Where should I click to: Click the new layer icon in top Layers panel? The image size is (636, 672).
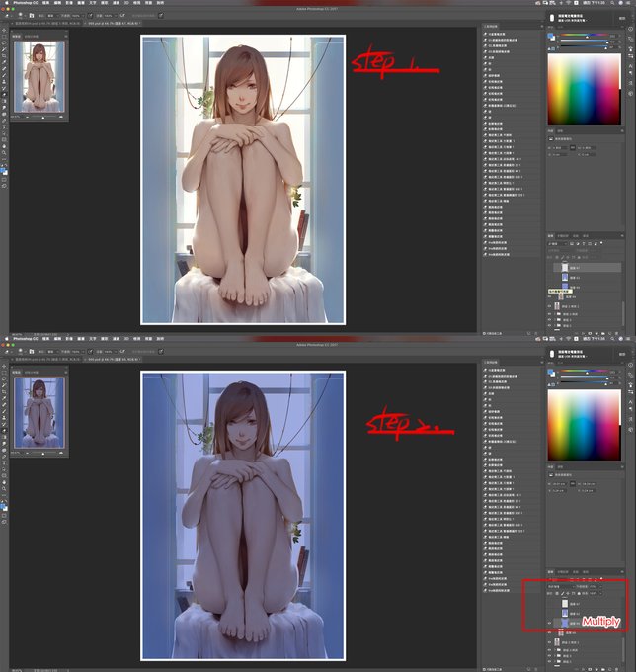coord(610,333)
